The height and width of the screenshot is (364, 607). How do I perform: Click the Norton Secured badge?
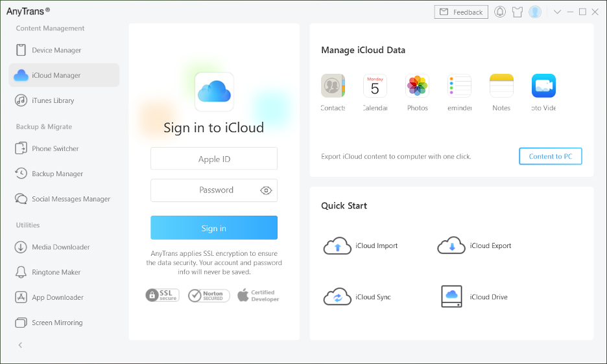tap(209, 295)
